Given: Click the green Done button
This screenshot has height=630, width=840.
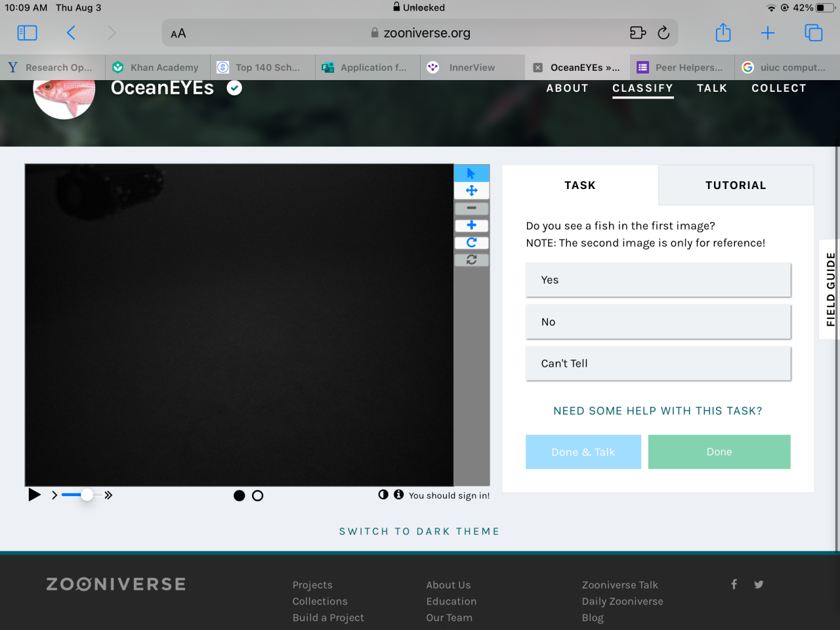Looking at the screenshot, I should (719, 451).
